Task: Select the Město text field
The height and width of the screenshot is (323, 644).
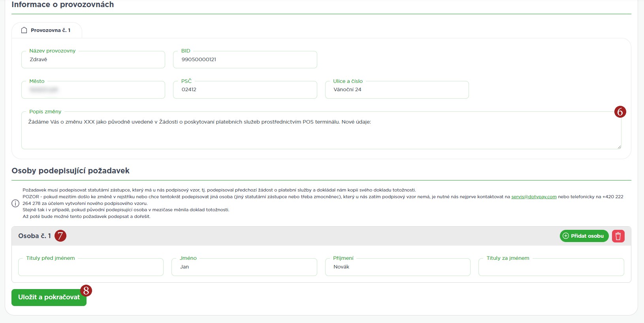Action: (x=93, y=90)
